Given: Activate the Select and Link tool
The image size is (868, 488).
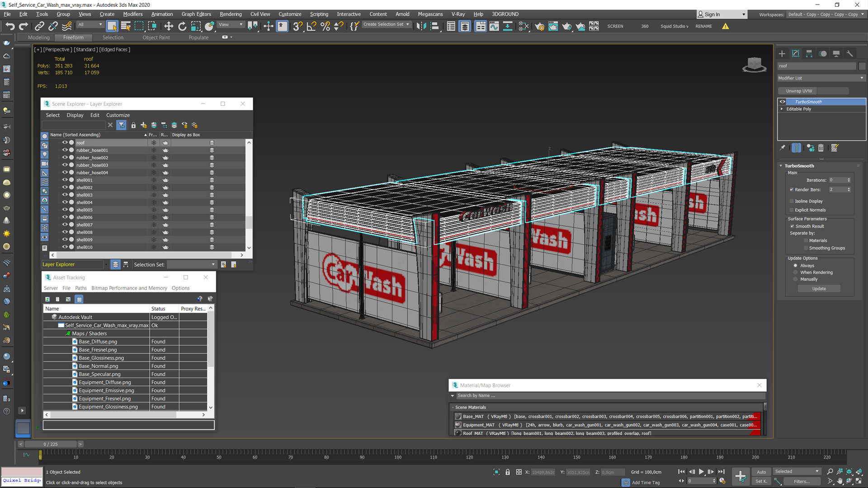Looking at the screenshot, I should click(39, 26).
